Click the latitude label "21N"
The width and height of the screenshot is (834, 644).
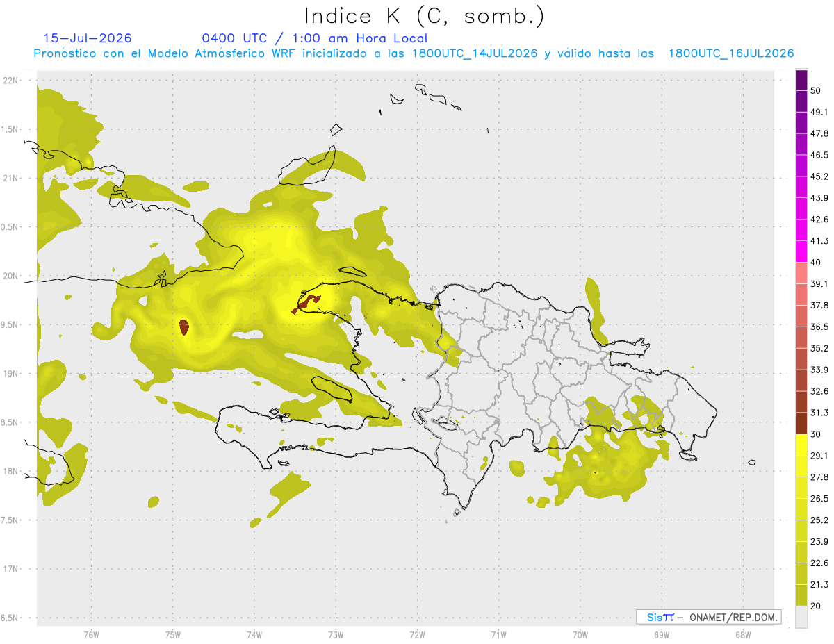pyautogui.click(x=12, y=178)
